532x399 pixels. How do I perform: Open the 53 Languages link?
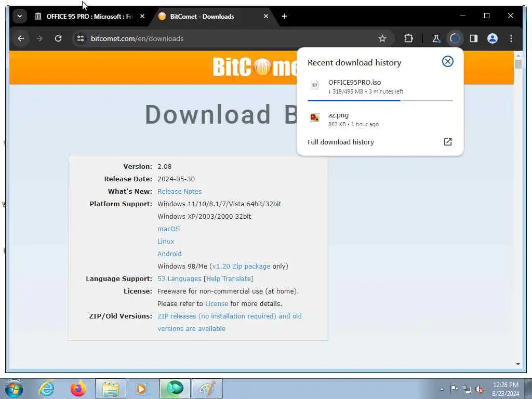(179, 279)
